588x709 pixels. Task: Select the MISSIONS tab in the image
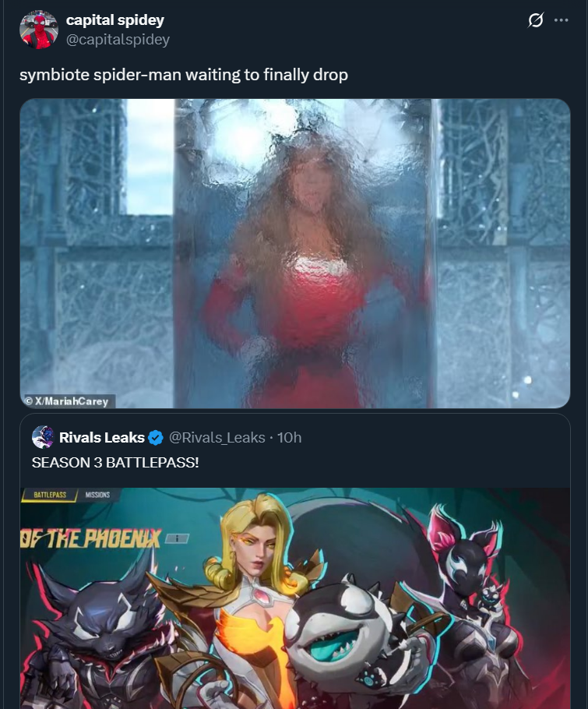click(97, 495)
